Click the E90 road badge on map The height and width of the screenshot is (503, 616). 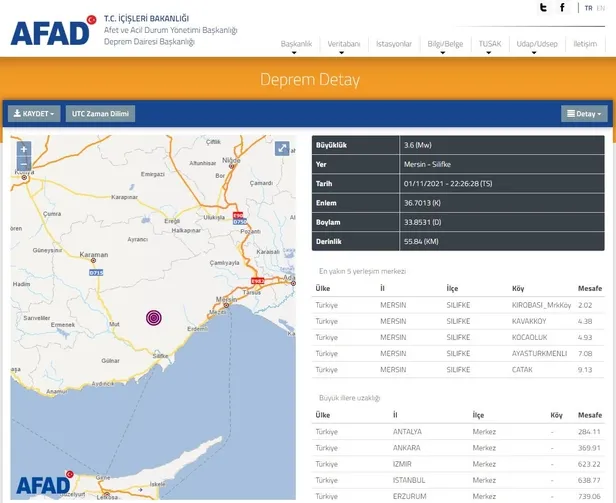[238, 216]
